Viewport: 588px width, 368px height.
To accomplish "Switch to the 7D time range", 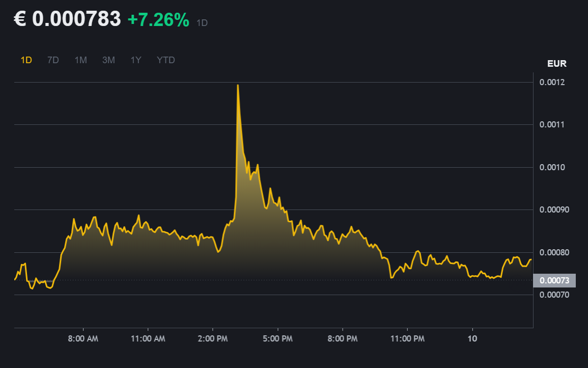I will [x=53, y=60].
